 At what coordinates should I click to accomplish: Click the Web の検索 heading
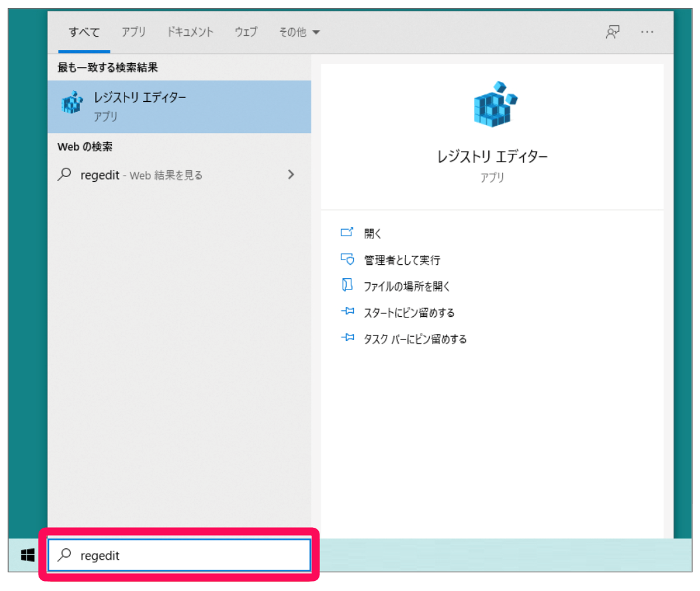coord(85,146)
